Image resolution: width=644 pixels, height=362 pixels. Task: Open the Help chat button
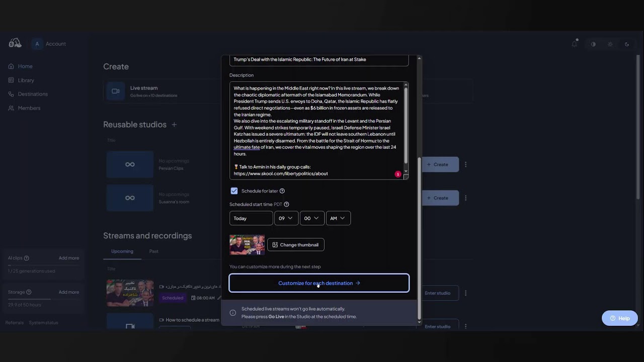(619, 318)
